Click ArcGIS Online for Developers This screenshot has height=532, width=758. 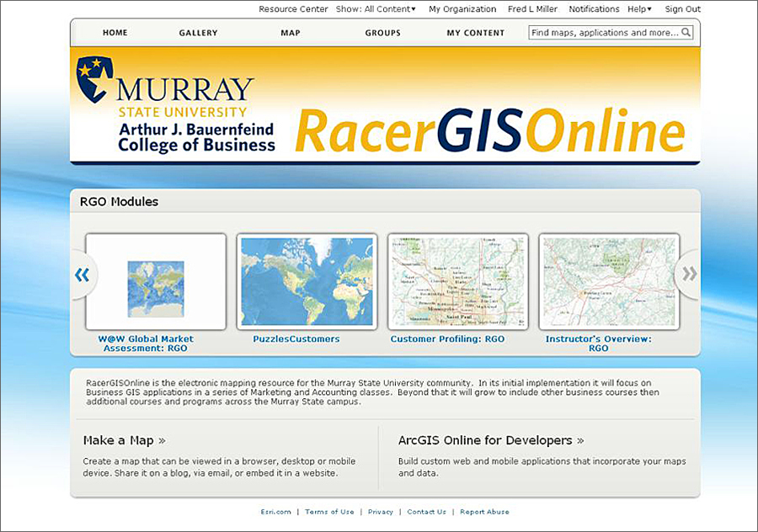click(487, 439)
